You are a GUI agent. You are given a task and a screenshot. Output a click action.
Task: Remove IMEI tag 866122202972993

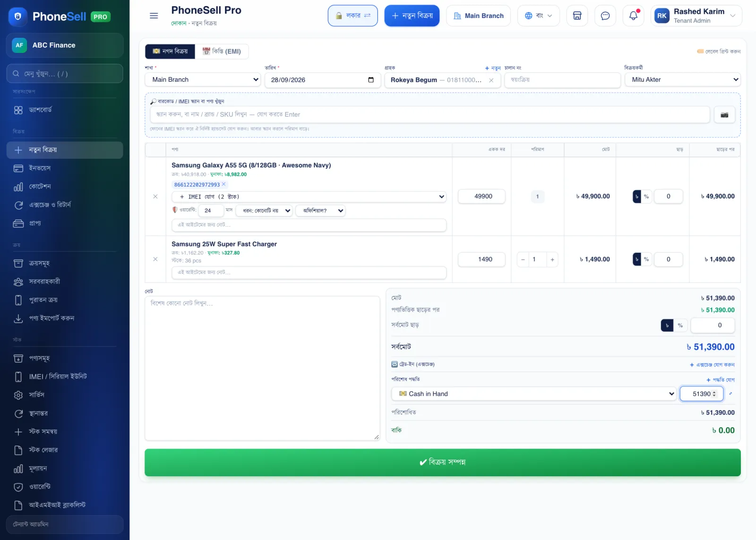[x=224, y=184]
